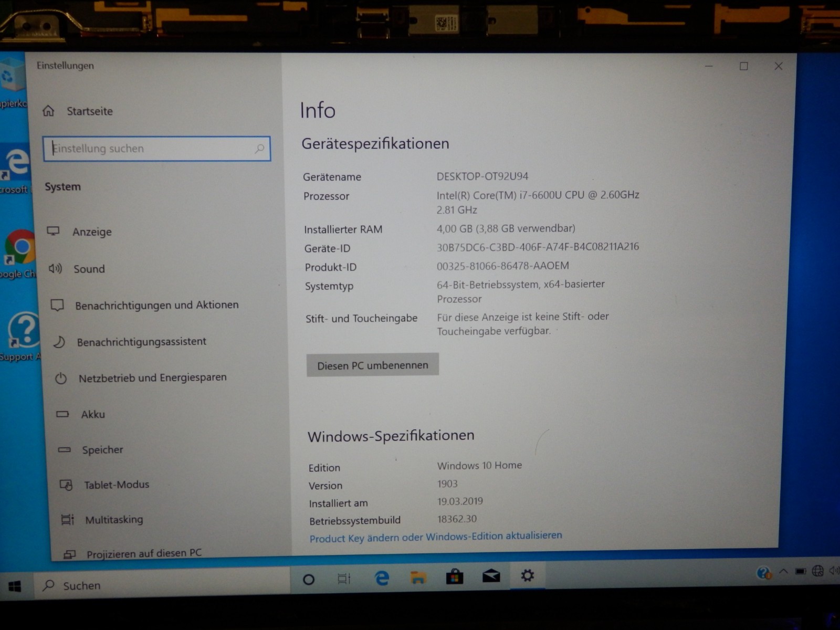
Task: Click the search magnifier in Einstellung suchen
Action: tap(259, 149)
